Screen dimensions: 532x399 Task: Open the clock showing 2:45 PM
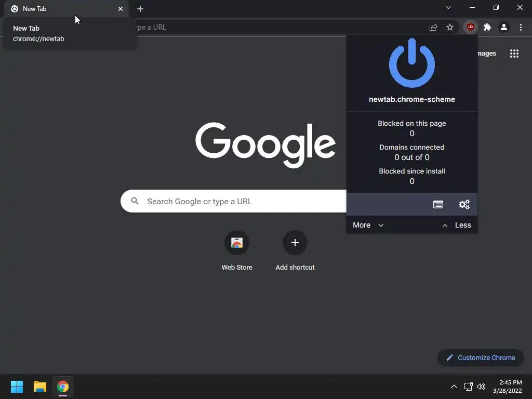(508, 387)
